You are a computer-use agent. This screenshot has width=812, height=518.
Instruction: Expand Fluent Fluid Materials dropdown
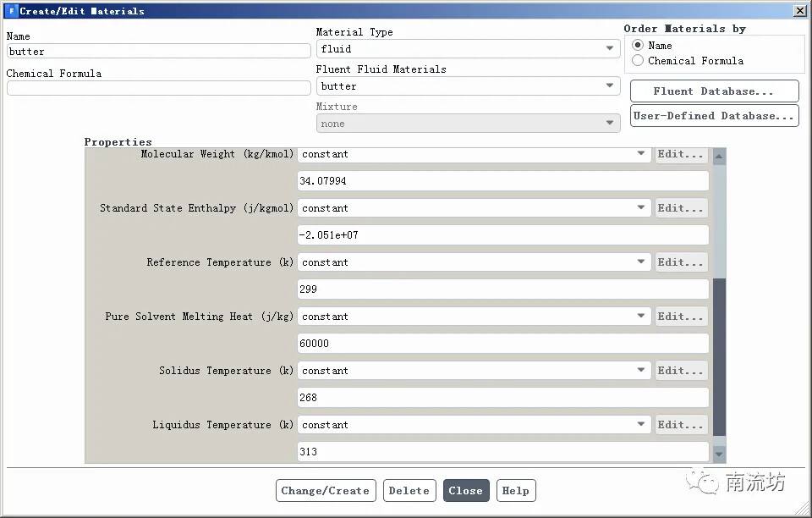click(468, 86)
